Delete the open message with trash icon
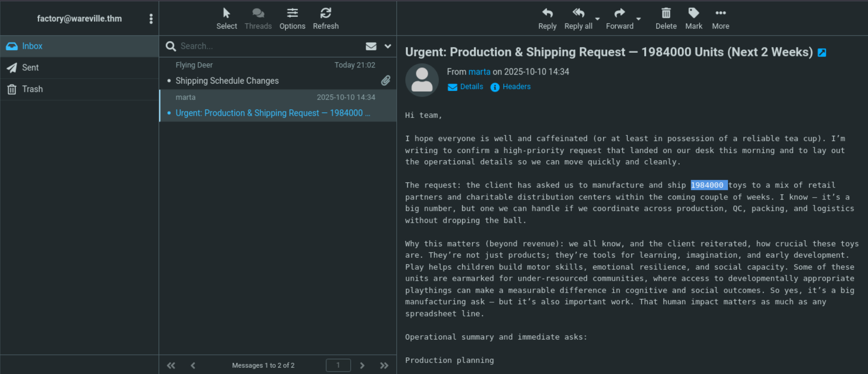 pyautogui.click(x=666, y=13)
